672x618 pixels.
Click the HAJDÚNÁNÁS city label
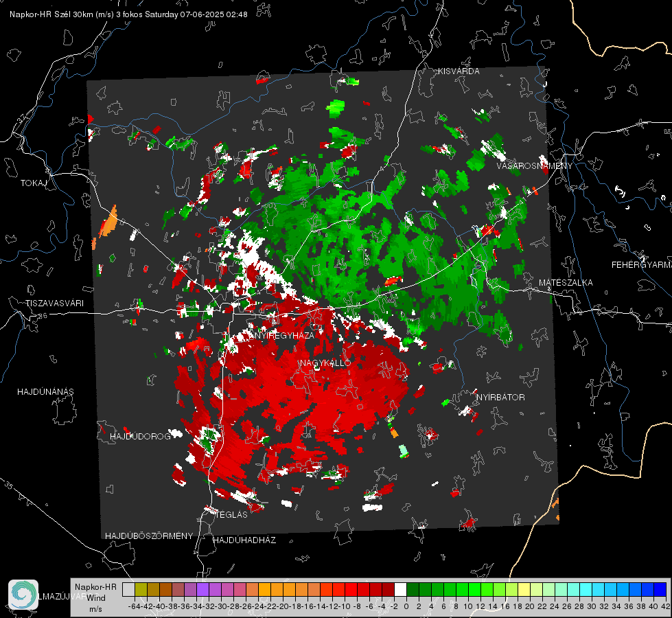pos(45,392)
